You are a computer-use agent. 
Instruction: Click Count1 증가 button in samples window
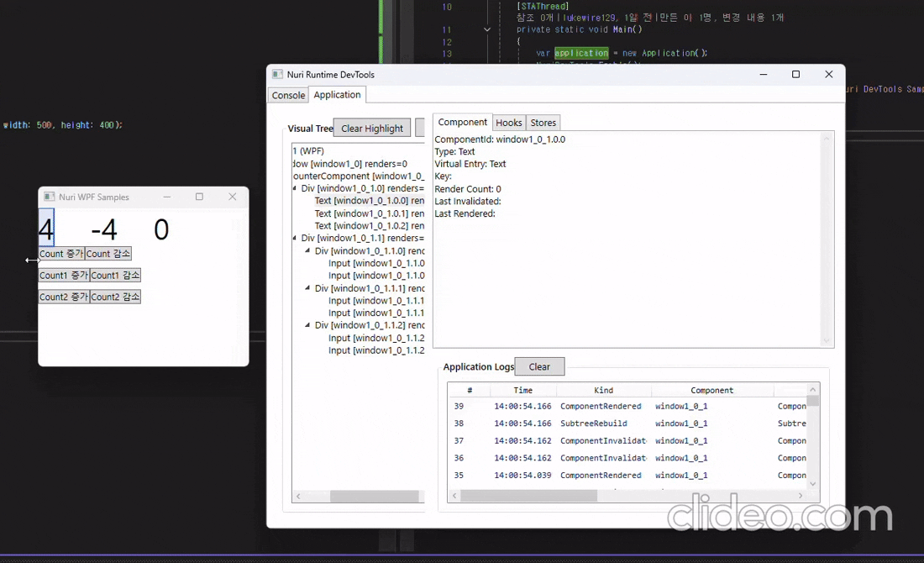tap(64, 276)
